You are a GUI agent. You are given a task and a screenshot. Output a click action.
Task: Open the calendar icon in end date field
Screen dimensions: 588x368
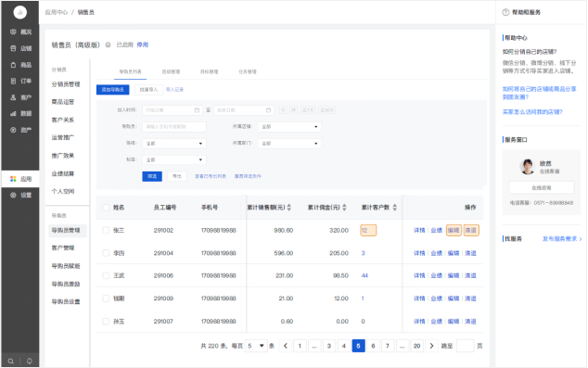269,110
